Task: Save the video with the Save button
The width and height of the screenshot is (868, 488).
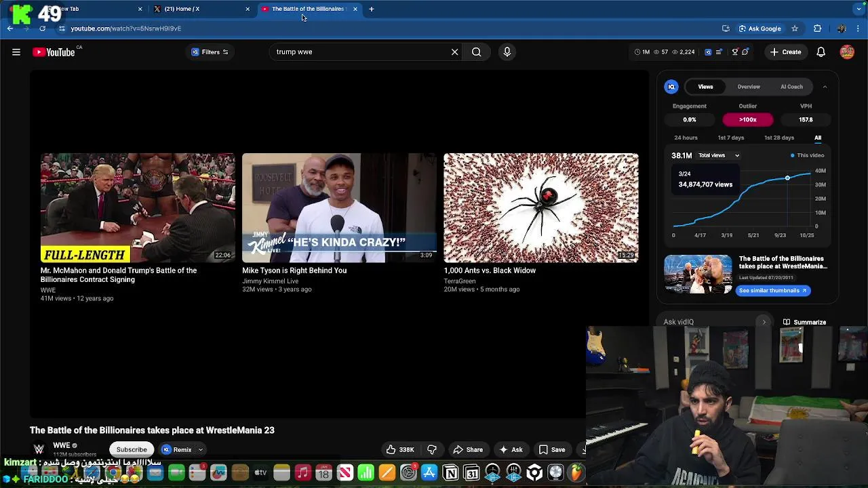Action: (552, 449)
